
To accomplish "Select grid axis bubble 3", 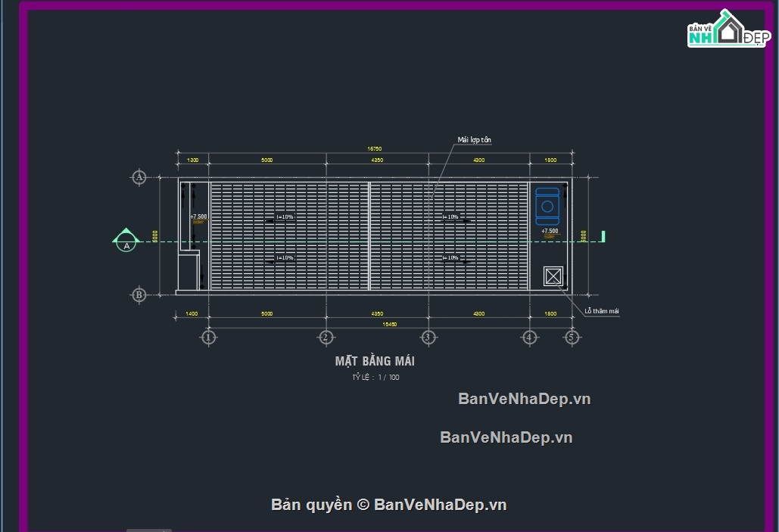I will [x=428, y=338].
